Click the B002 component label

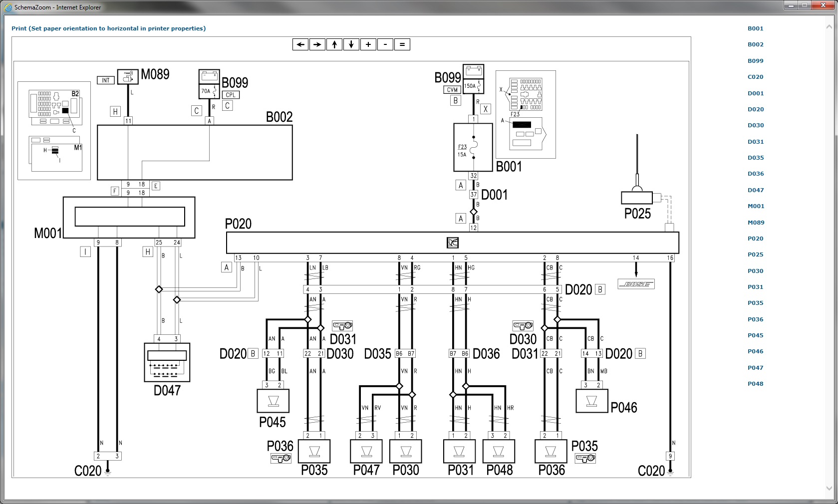tap(279, 117)
